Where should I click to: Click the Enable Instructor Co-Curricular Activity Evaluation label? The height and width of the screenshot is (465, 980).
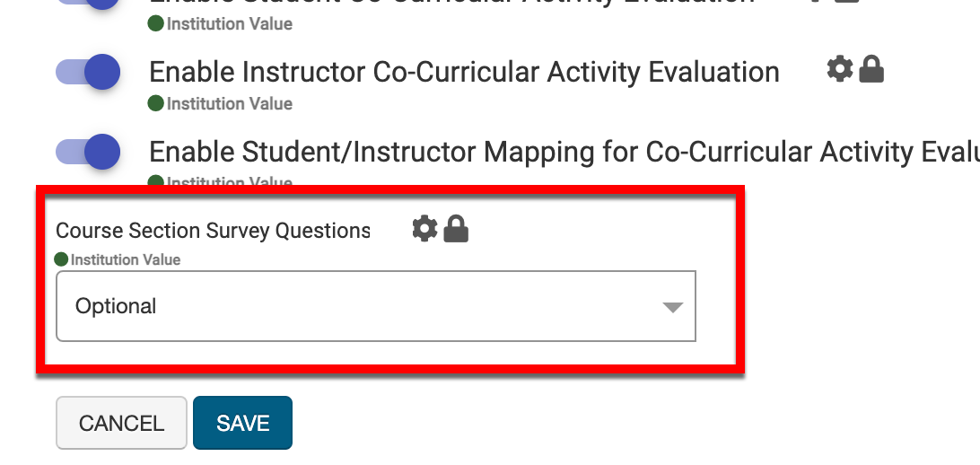[464, 72]
